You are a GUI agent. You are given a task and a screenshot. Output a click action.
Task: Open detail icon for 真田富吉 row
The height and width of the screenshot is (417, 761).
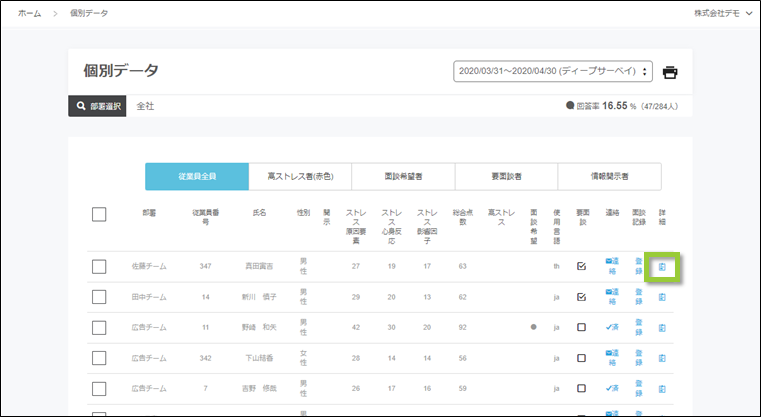(x=662, y=267)
